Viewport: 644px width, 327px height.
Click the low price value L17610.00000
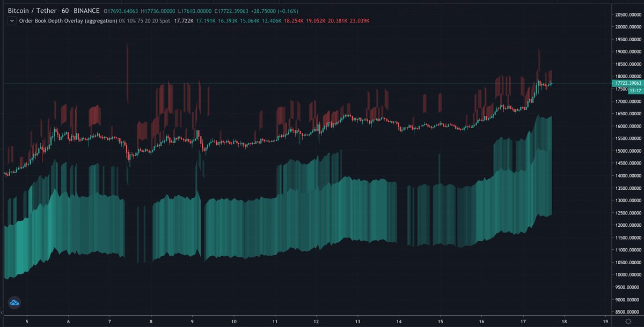click(x=194, y=10)
